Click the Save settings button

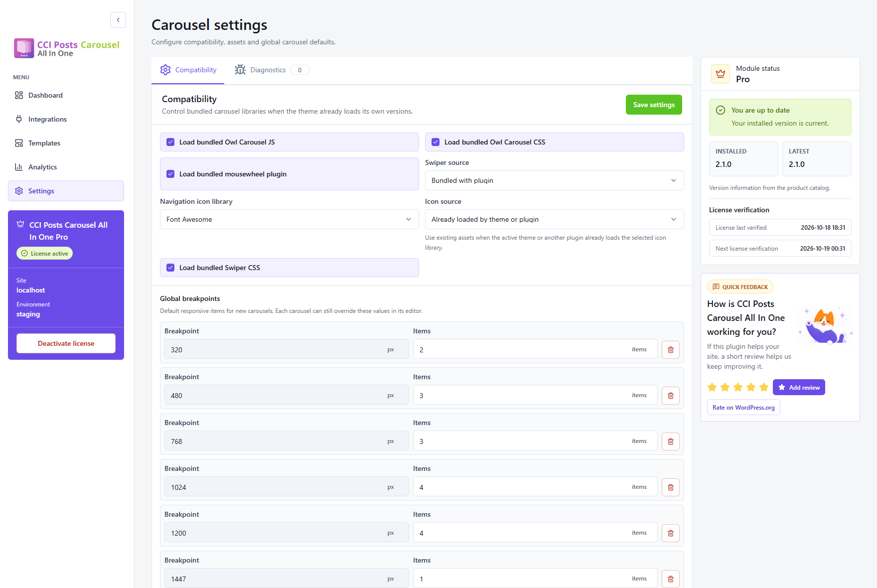click(x=654, y=105)
